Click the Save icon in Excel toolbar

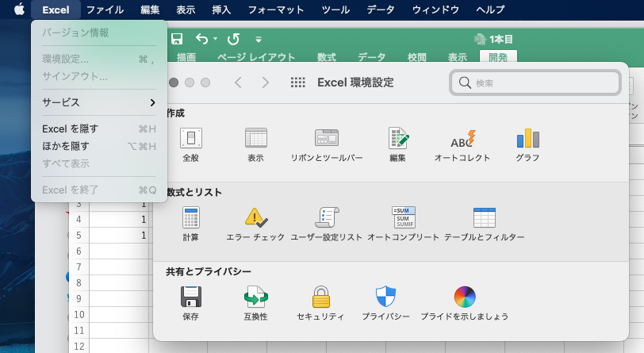coord(177,39)
